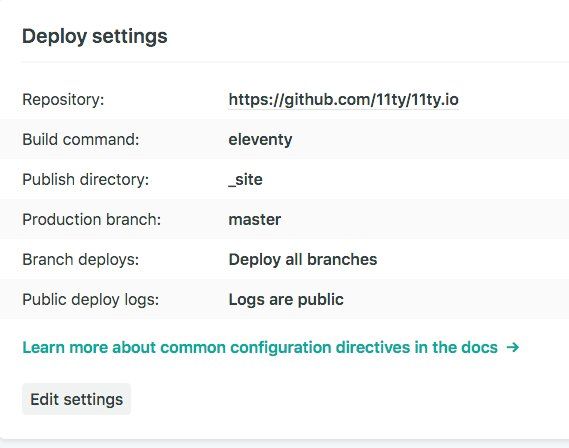
Task: Click the Edit settings button
Action: [76, 399]
